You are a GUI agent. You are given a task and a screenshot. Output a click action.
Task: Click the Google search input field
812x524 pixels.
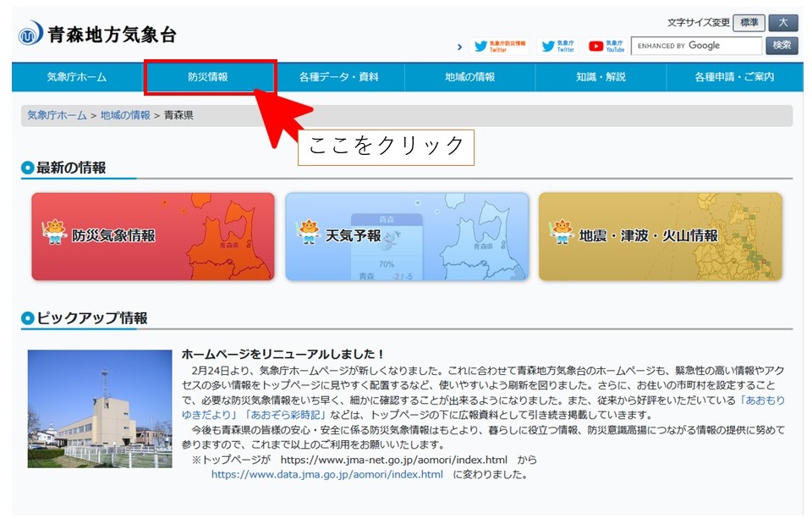click(x=696, y=46)
